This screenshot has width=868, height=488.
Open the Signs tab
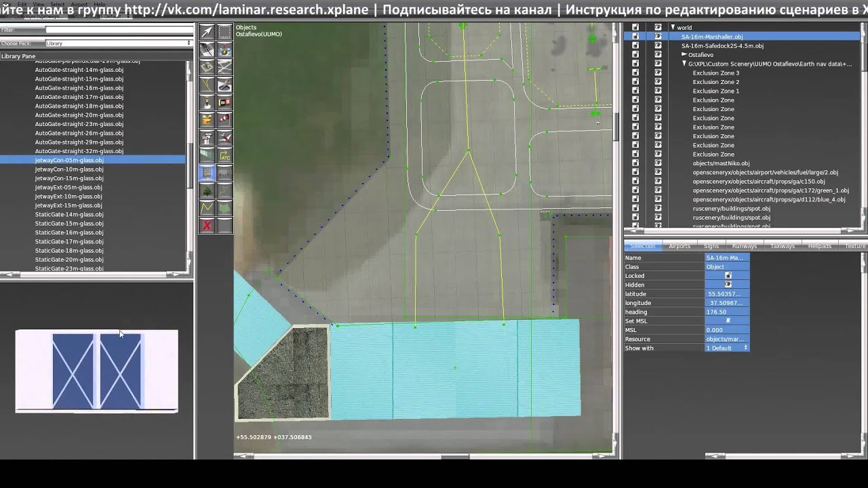(x=711, y=246)
